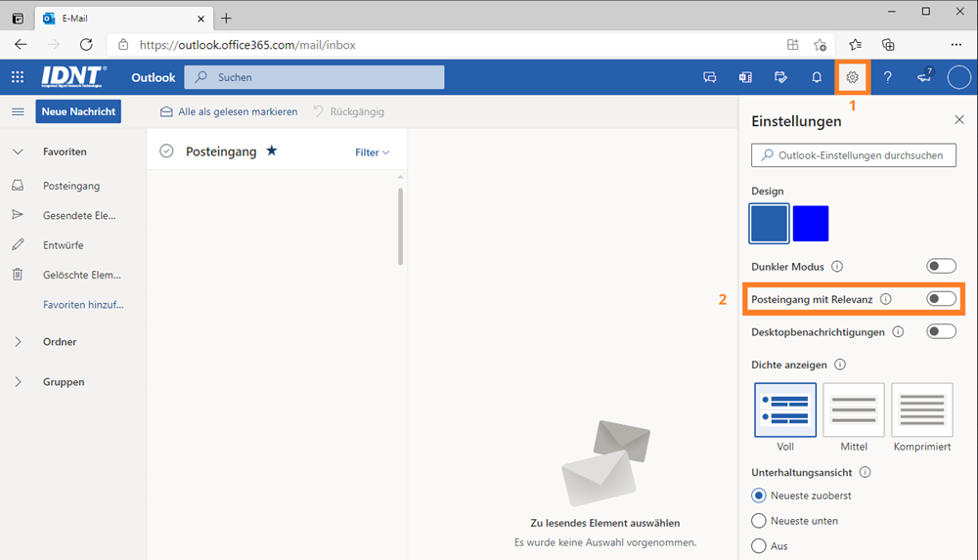978x560 pixels.
Task: Open Gesendete Elemente folder
Action: pos(78,215)
